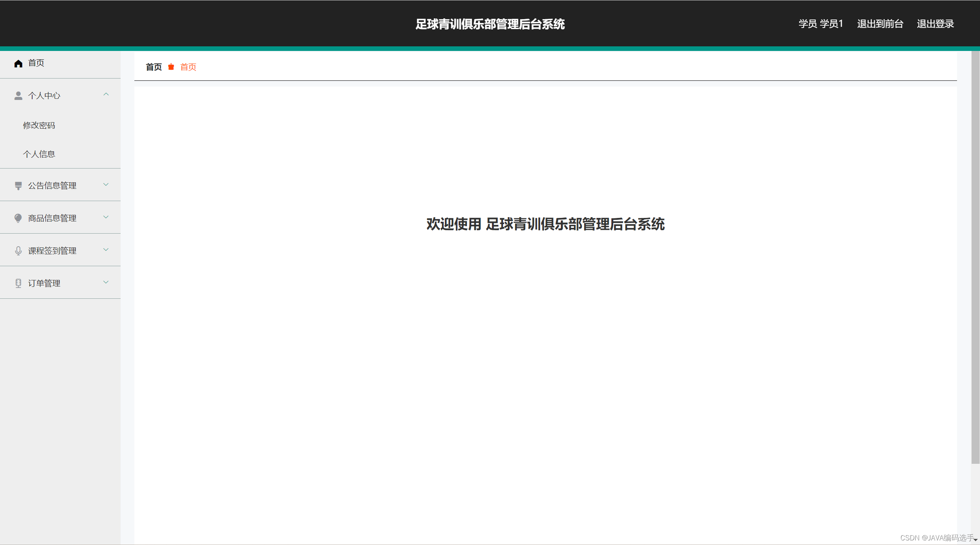The image size is (980, 545).
Task: Open the 个人信息 page
Action: click(x=39, y=154)
